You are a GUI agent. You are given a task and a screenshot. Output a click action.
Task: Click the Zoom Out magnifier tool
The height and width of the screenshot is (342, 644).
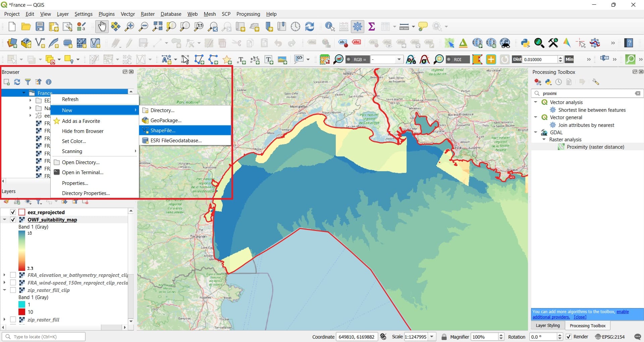coord(143,27)
